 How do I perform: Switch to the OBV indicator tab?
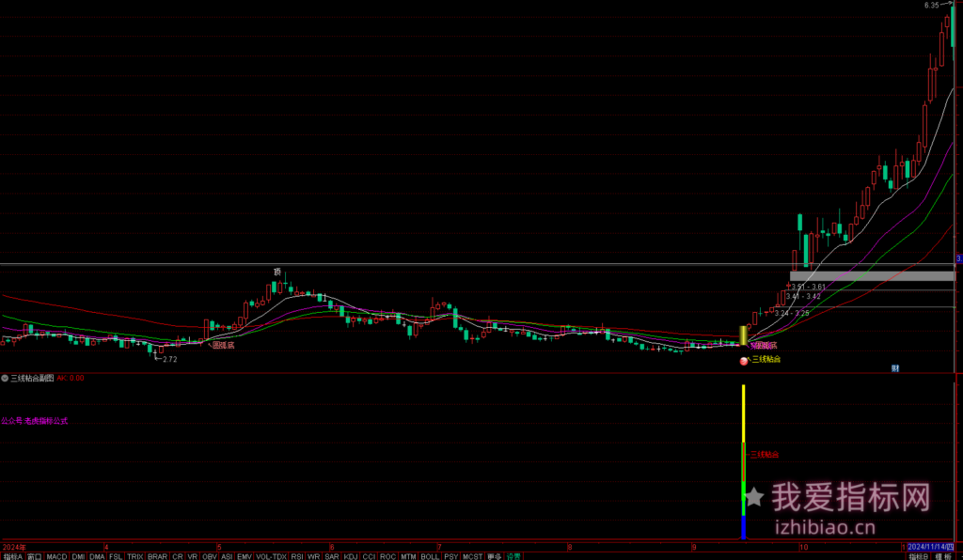tap(210, 556)
